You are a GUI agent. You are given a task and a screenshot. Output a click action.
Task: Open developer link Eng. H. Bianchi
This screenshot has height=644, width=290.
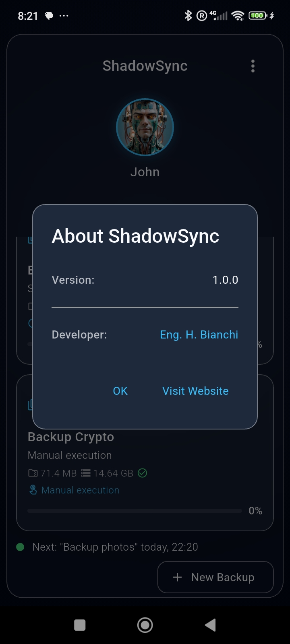pos(199,334)
